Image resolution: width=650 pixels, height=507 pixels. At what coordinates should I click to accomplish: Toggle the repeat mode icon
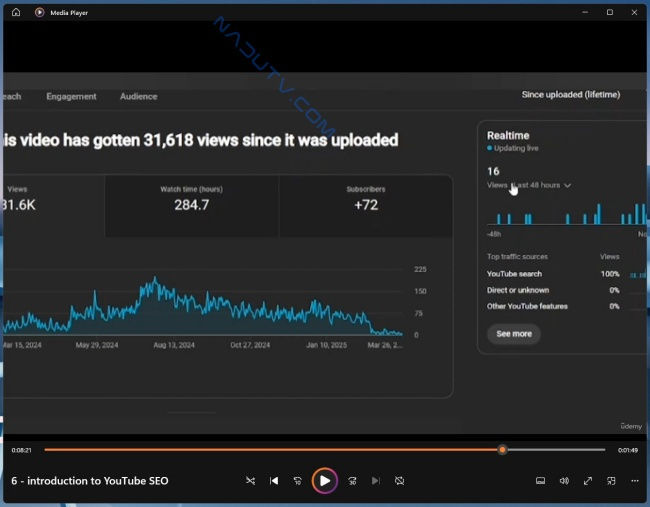click(x=399, y=481)
